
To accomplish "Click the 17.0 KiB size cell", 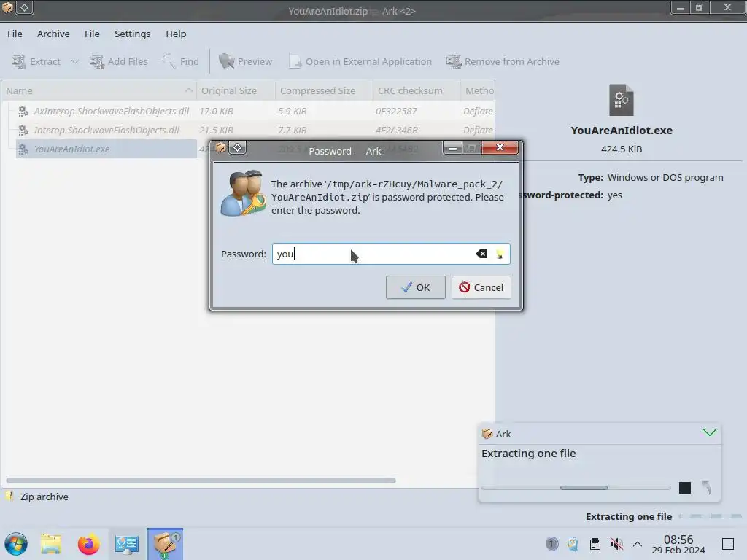I will (216, 111).
